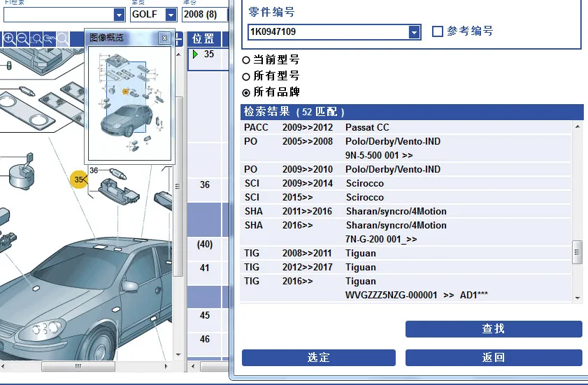
Task: Select the Polo/Derby/Vento-IND 2009>>2010 result
Action: point(406,170)
